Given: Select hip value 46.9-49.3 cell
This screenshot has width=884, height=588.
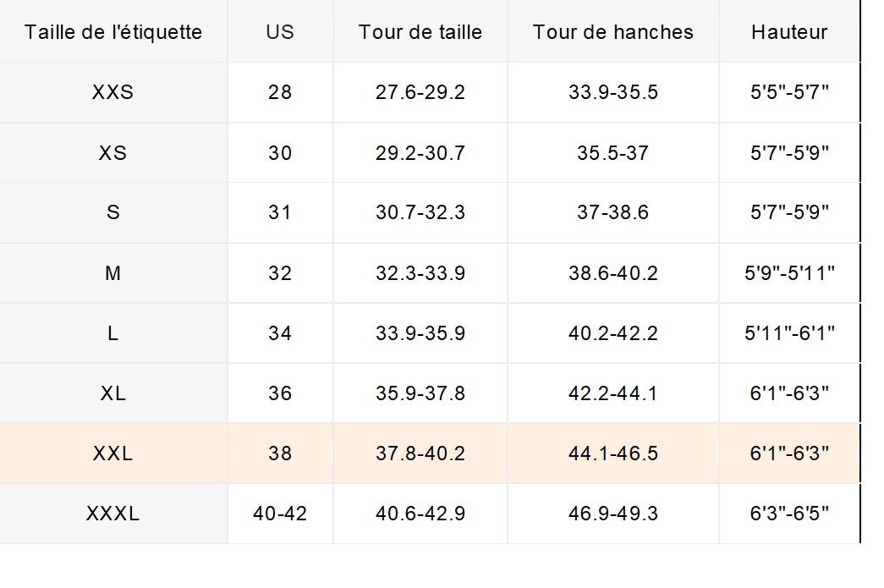Looking at the screenshot, I should click(x=613, y=514).
